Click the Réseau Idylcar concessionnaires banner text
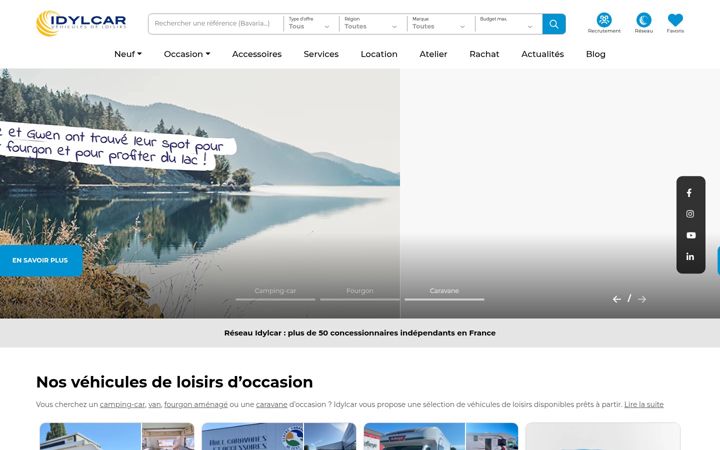The image size is (720, 450). pos(360,333)
